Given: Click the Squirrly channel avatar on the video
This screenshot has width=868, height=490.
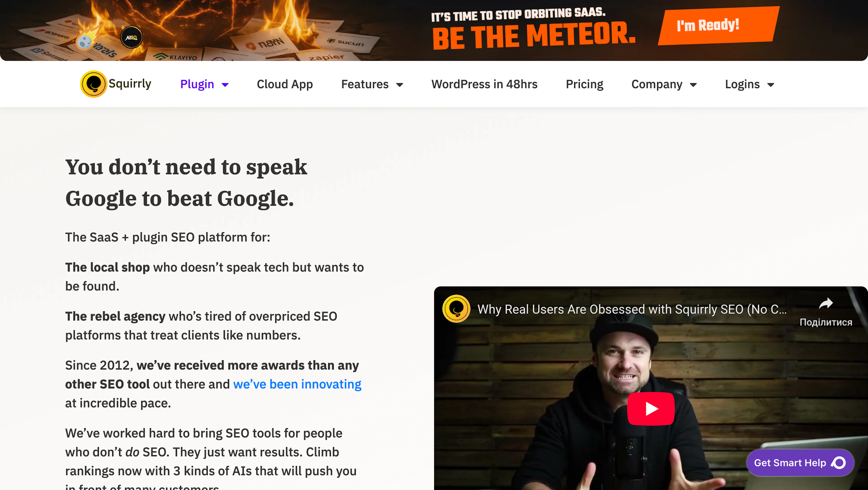Looking at the screenshot, I should coord(456,309).
